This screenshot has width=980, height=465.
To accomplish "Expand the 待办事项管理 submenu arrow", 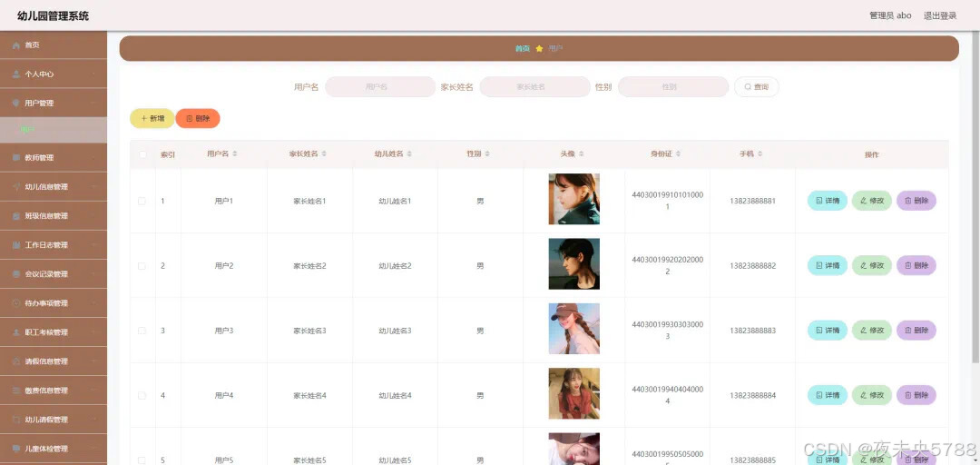I will (x=93, y=303).
